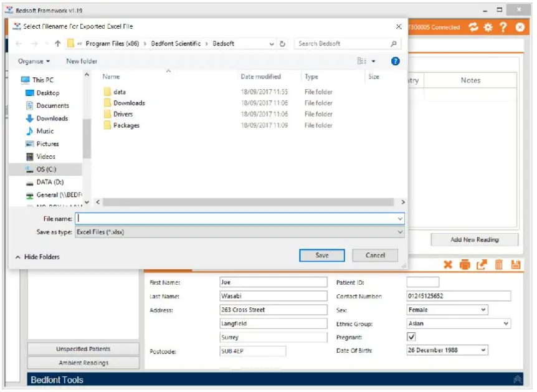Open the Ethnic Group dropdown
This screenshot has width=537, height=392.
[x=506, y=323]
